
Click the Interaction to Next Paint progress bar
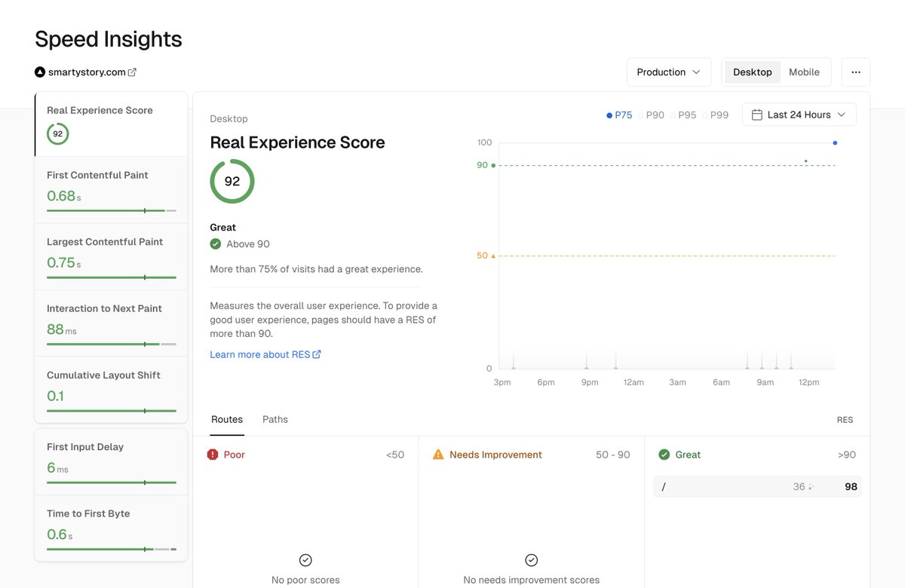[x=112, y=345]
